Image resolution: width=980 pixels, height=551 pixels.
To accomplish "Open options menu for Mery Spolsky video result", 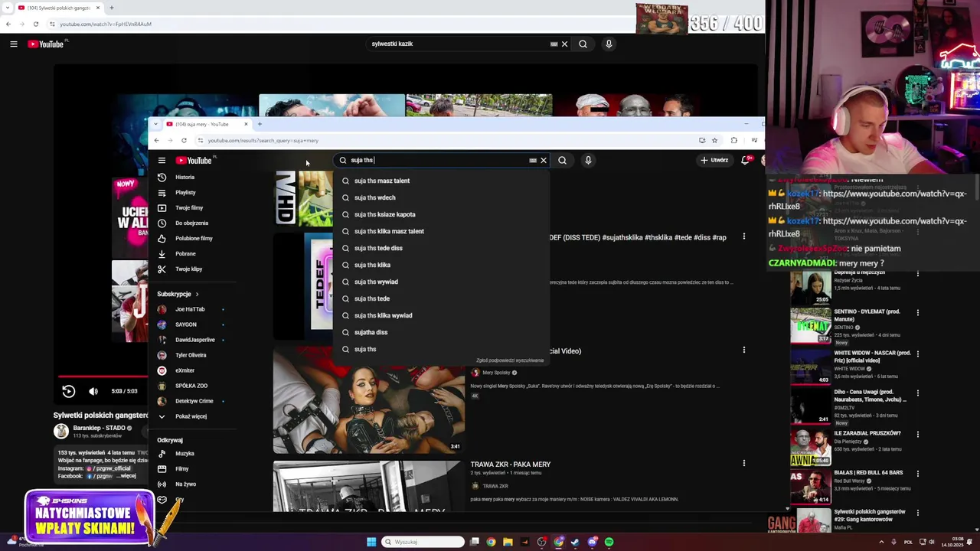I will 743,350.
